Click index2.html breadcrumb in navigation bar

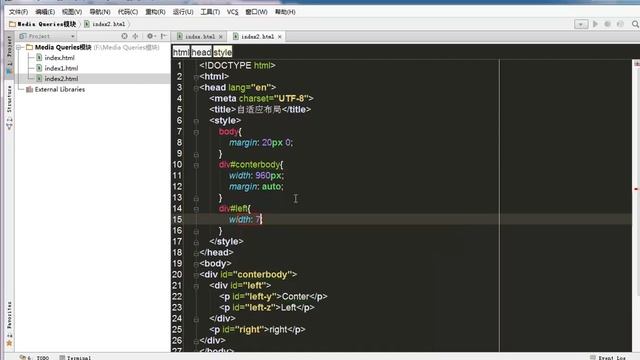[x=105, y=24]
